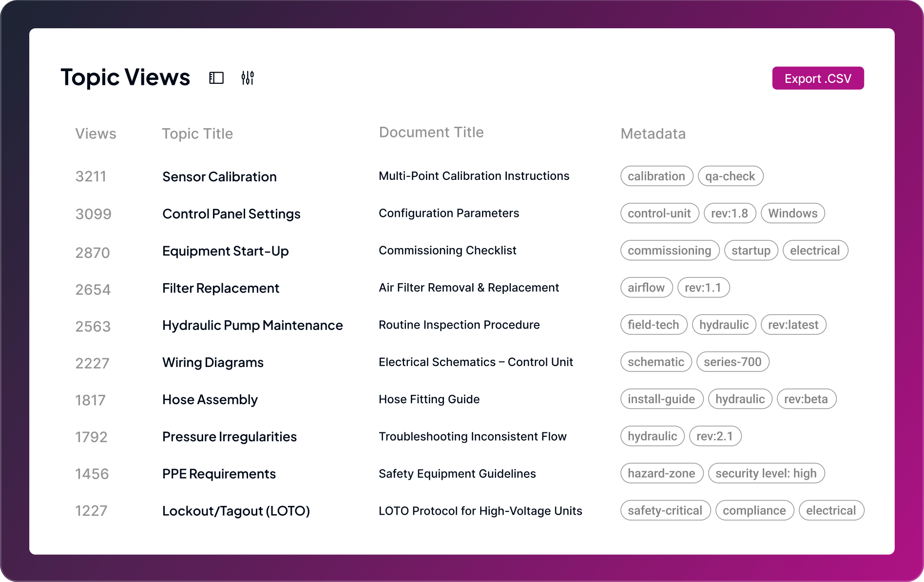The width and height of the screenshot is (924, 582).
Task: Sort by the Views column header
Action: [x=96, y=134]
